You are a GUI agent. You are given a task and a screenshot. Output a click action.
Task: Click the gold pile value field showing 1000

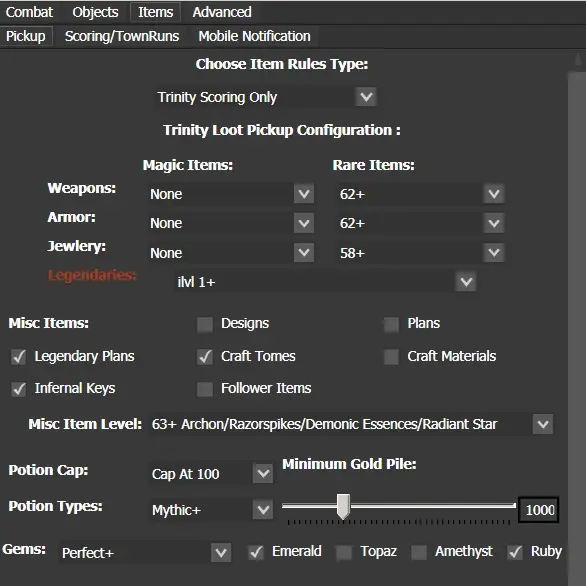[x=539, y=510]
